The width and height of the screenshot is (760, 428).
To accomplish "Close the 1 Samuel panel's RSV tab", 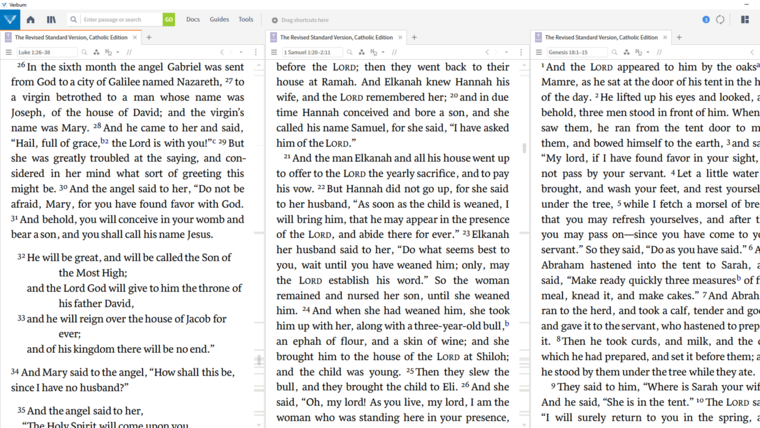I will point(400,37).
